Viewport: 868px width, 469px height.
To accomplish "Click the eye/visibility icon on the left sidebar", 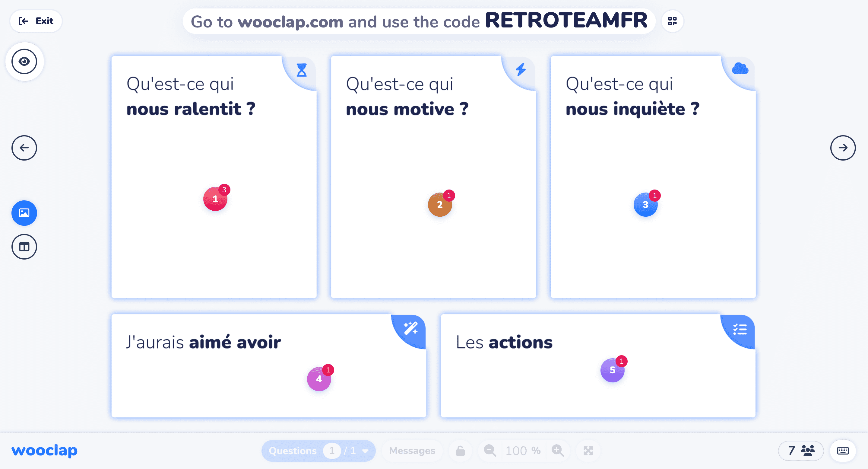I will pos(25,61).
